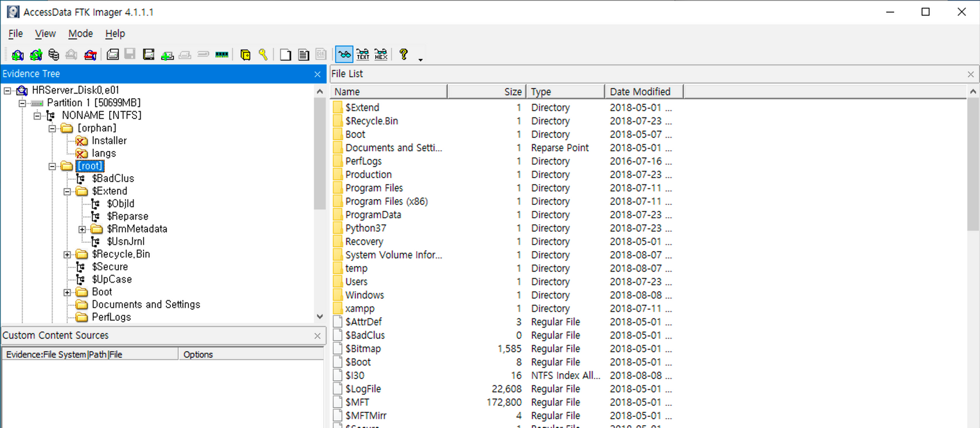
Task: Click the Remove All Evidence Items icon
Action: (x=90, y=55)
